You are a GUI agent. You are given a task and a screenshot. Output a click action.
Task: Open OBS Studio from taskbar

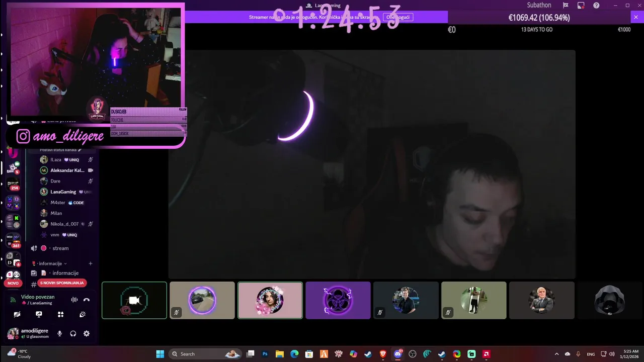(x=413, y=354)
